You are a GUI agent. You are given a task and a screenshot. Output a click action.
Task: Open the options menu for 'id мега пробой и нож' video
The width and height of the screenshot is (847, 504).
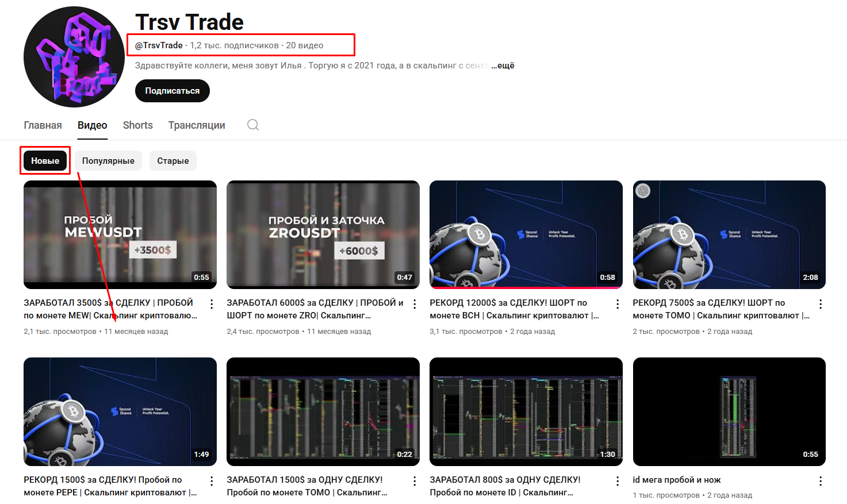point(821,482)
